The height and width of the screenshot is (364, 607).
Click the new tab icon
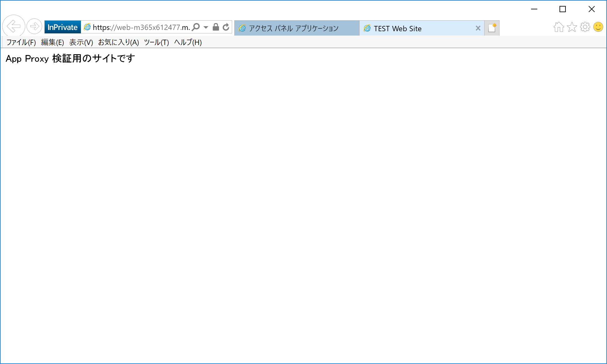(x=492, y=28)
